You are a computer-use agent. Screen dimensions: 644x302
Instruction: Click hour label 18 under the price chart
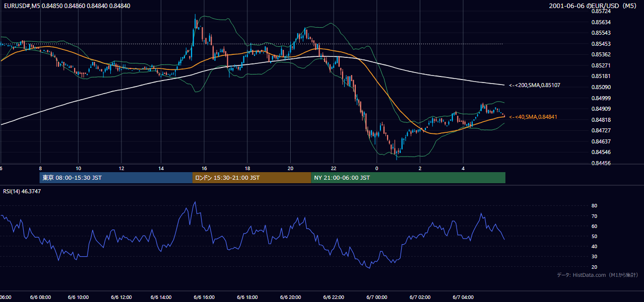(247, 168)
